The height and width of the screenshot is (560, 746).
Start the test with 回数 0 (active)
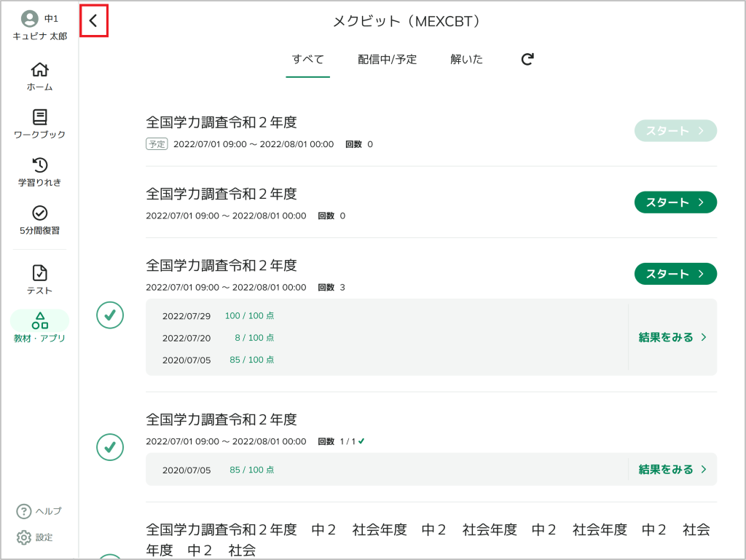coord(675,202)
